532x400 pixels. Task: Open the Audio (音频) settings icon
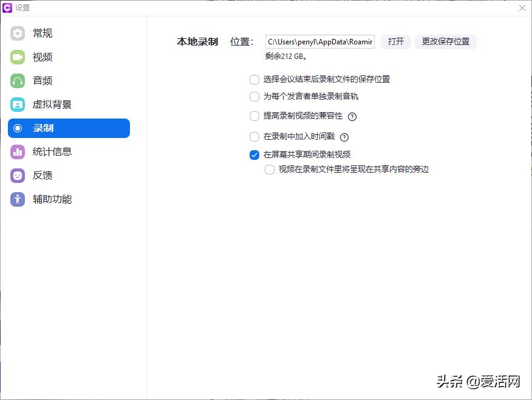click(17, 80)
